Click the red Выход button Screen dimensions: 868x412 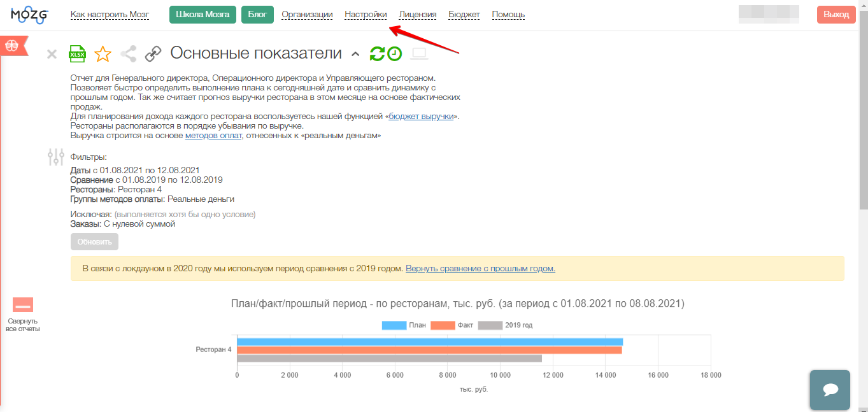click(x=836, y=15)
